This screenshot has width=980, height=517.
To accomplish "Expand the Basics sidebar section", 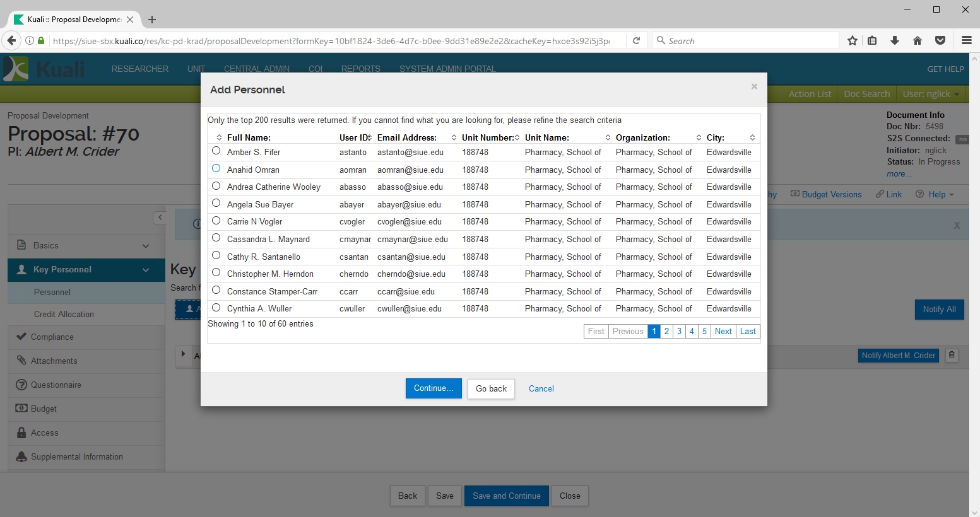I will pos(146,246).
